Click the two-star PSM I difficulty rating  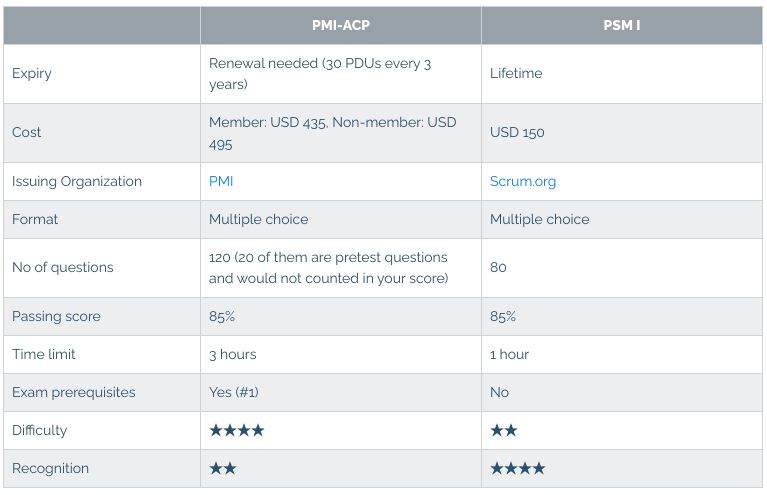tap(503, 430)
